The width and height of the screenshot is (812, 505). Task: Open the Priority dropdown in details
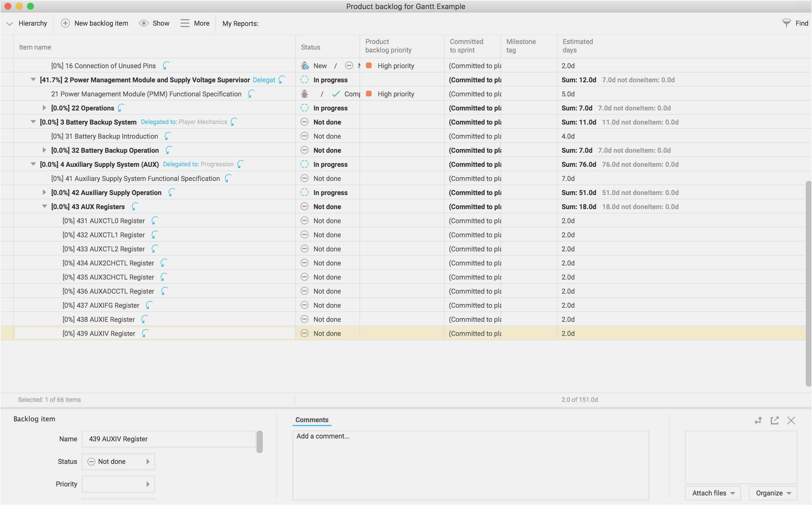point(118,484)
